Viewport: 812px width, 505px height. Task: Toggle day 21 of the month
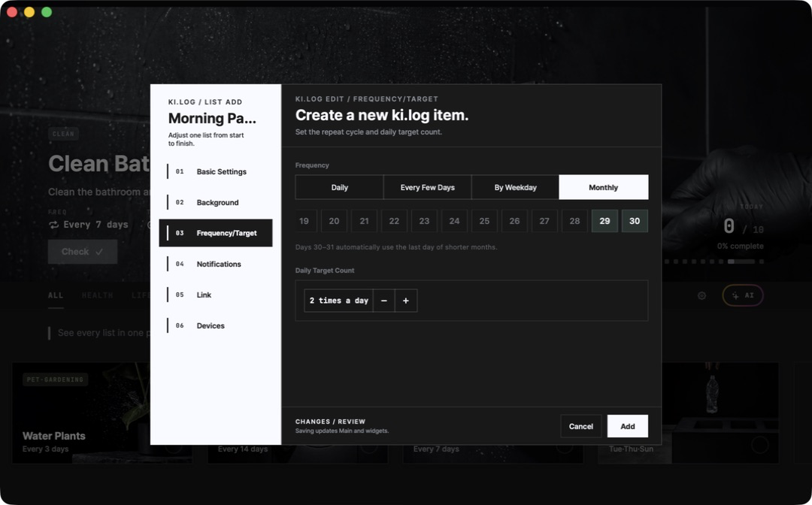[364, 221]
